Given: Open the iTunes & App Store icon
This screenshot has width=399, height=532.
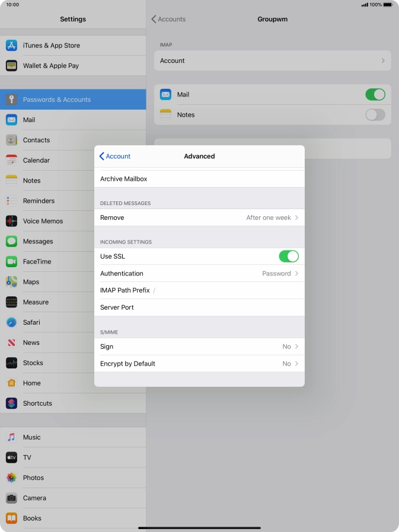Looking at the screenshot, I should (x=11, y=46).
